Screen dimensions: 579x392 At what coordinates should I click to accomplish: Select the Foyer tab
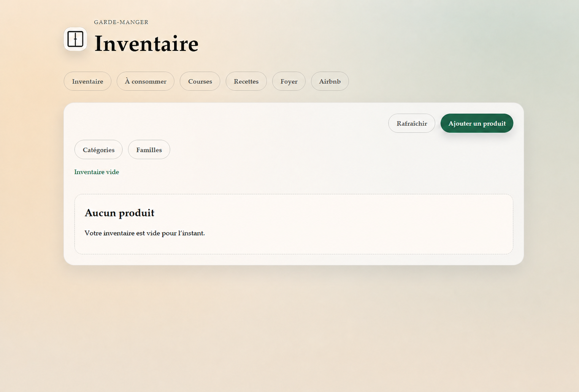tap(289, 81)
